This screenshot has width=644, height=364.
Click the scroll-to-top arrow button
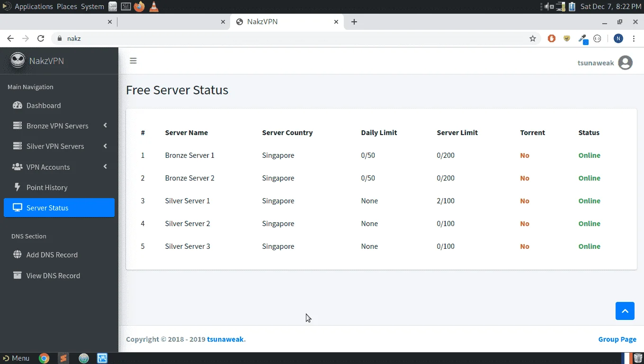point(625,311)
